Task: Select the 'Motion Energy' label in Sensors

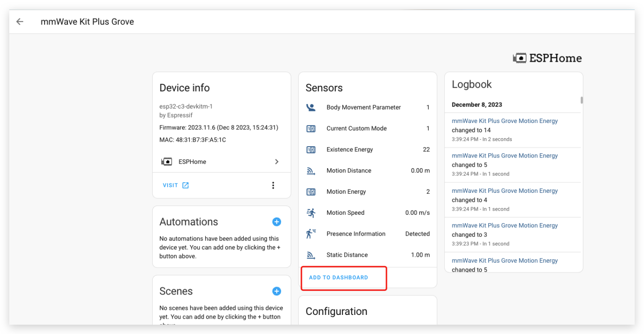Action: coord(346,192)
